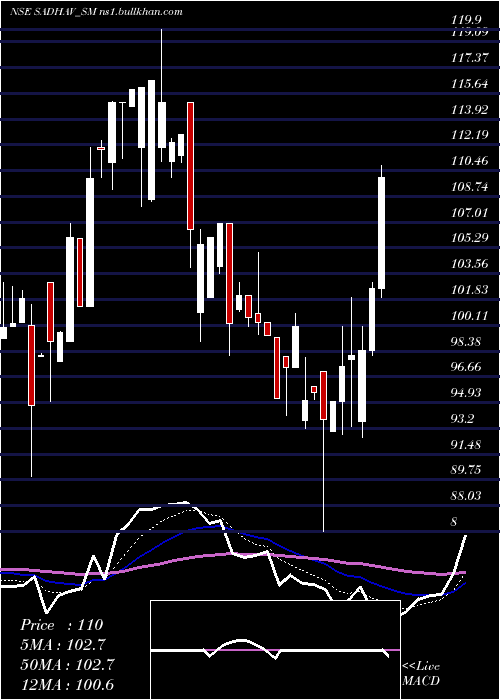
Task: Click the 101.83 price axis label
Action: (x=469, y=290)
